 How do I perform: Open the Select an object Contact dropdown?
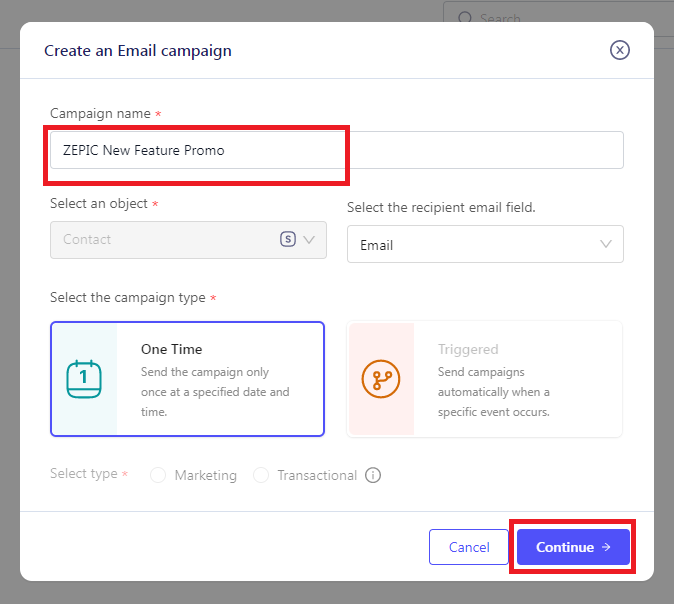(x=188, y=240)
